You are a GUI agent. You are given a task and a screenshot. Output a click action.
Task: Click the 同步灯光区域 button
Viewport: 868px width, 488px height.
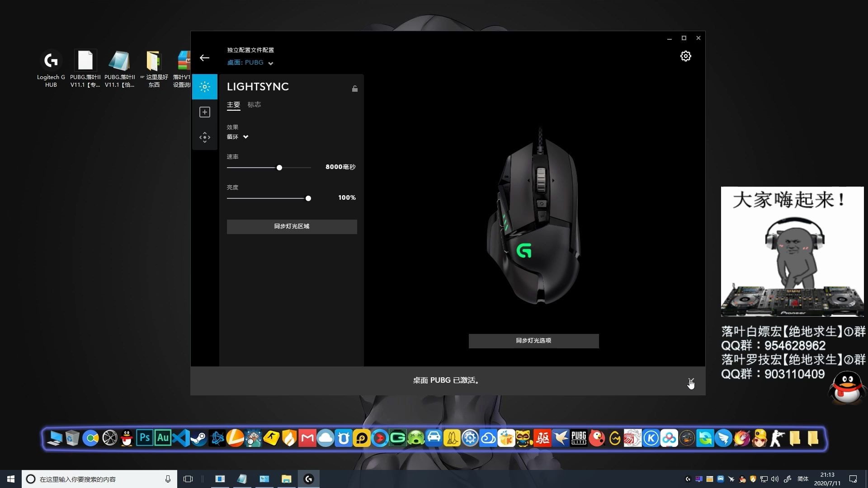[x=292, y=226]
